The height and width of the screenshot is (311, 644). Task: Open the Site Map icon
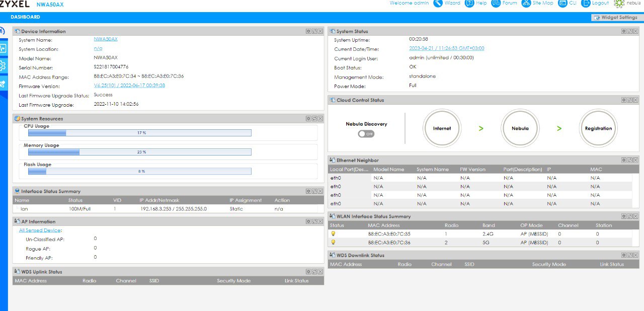526,3
